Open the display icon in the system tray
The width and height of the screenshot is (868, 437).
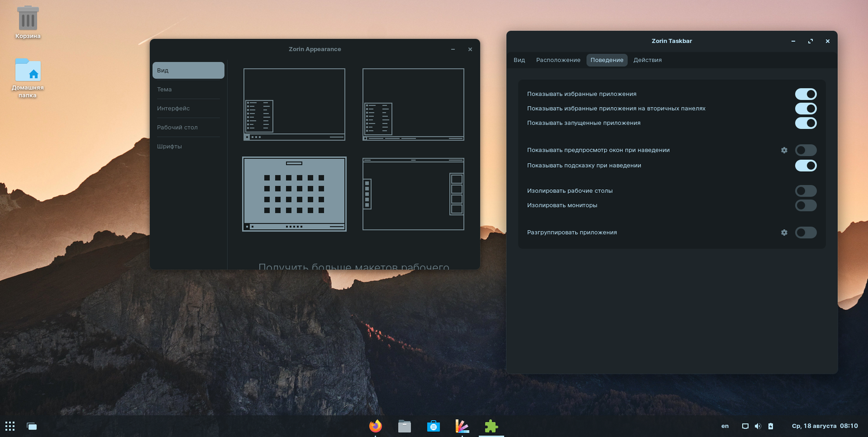coord(745,426)
